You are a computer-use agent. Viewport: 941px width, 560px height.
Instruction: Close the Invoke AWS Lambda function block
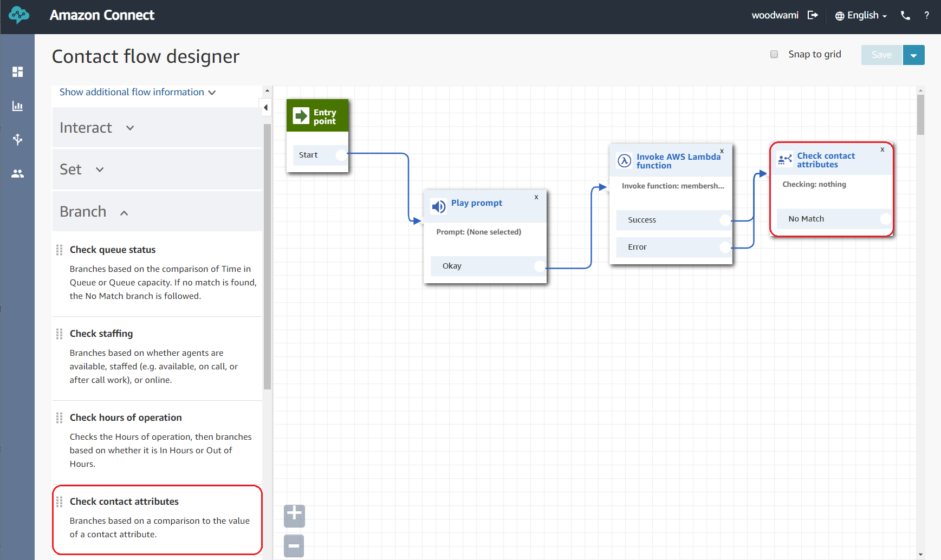(x=722, y=151)
